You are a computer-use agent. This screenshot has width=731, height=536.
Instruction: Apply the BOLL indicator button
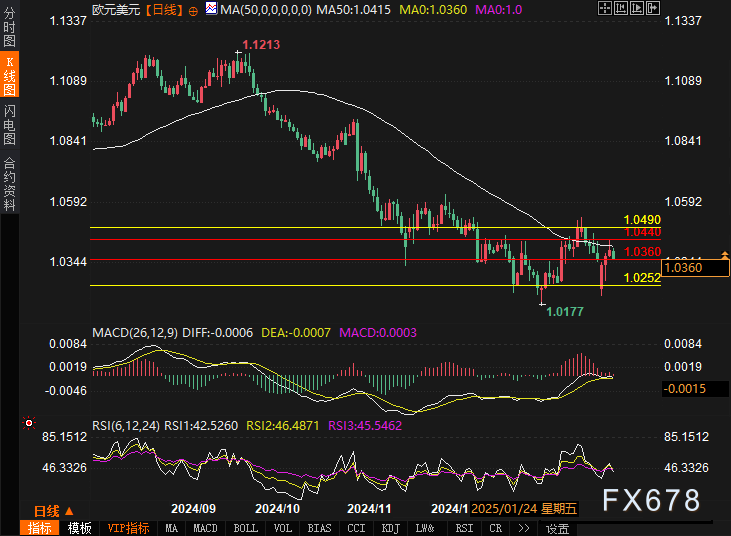coord(245,528)
